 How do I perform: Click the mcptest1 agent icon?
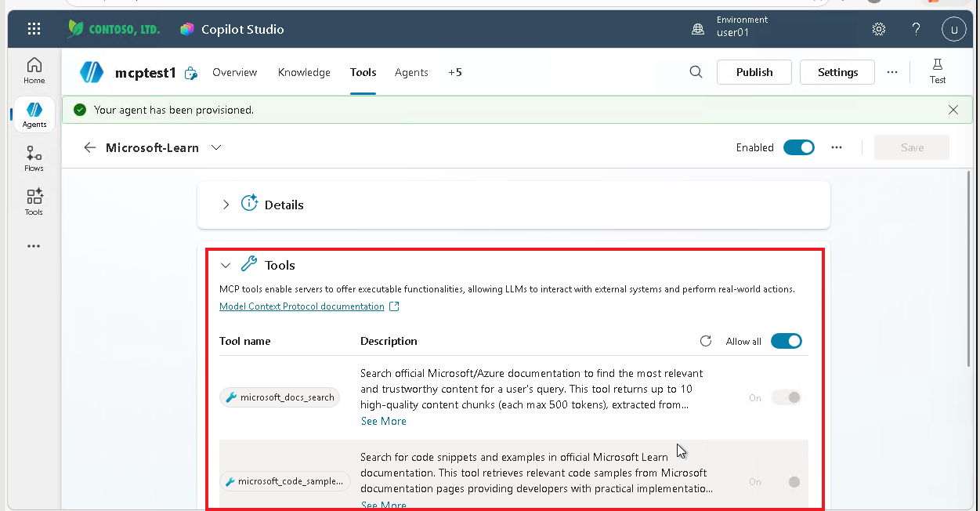[x=92, y=72]
